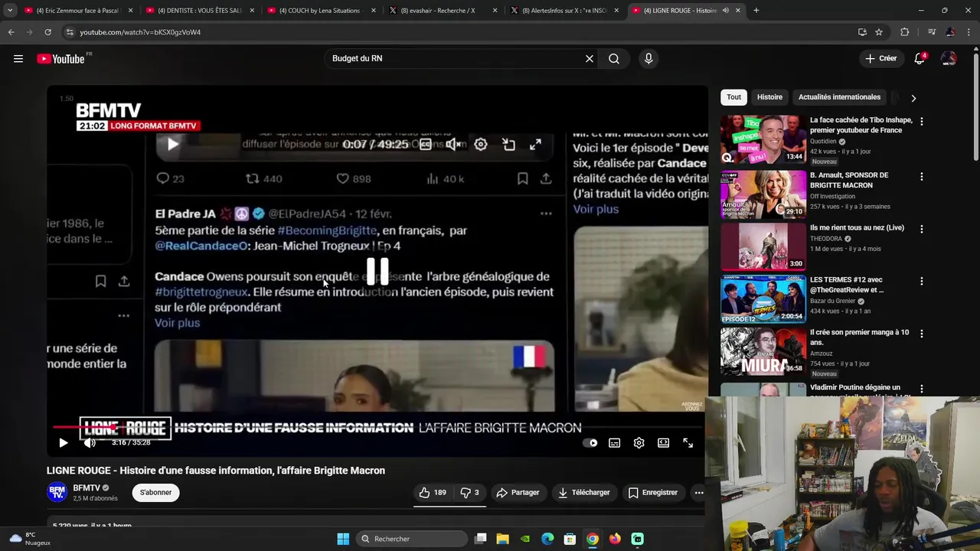
Task: Click the magnifier search button
Action: point(614,59)
